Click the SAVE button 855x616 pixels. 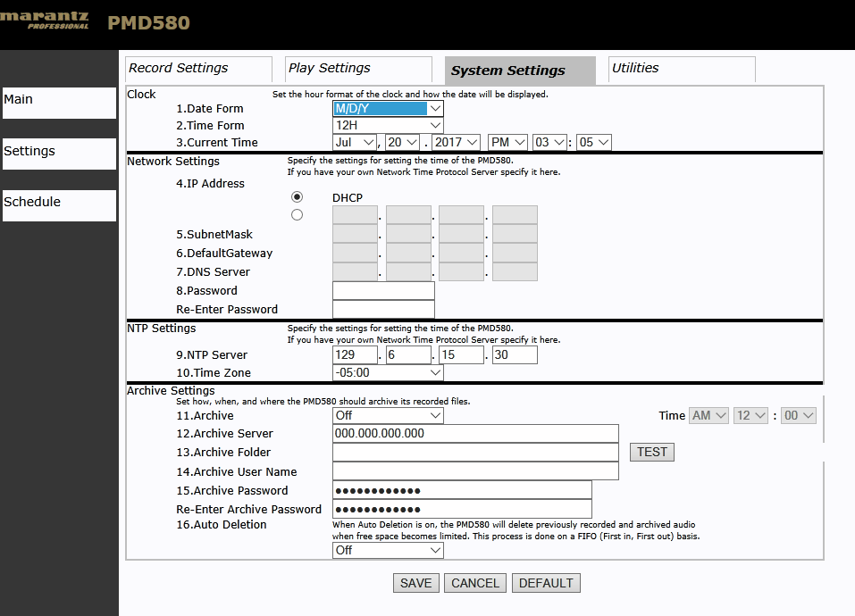[416, 583]
